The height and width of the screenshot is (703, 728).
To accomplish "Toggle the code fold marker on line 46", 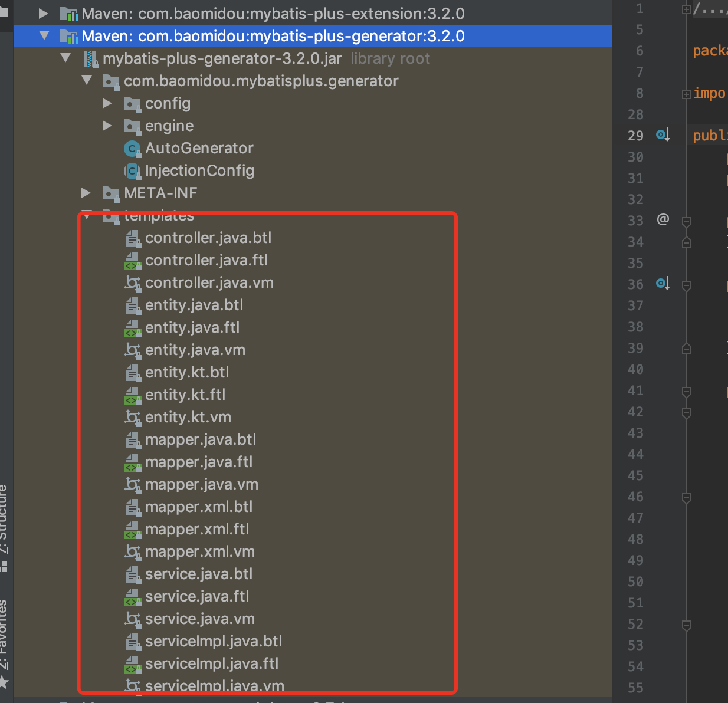I will coord(686,498).
